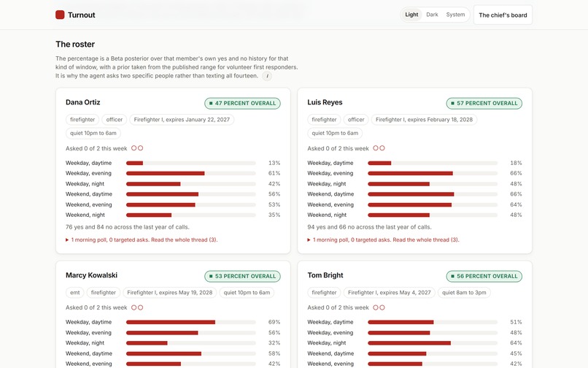
Task: Click Firefighter I, expires May 4, 2027 tag
Action: 390,293
